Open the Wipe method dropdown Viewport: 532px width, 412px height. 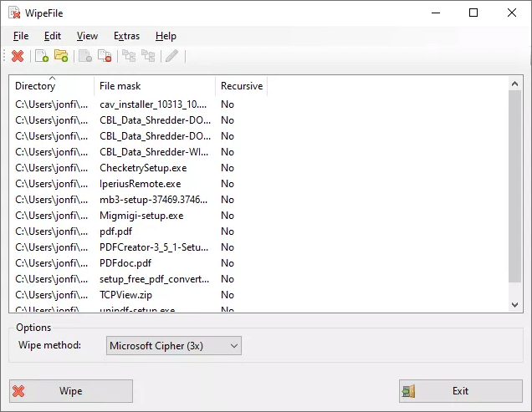(174, 346)
